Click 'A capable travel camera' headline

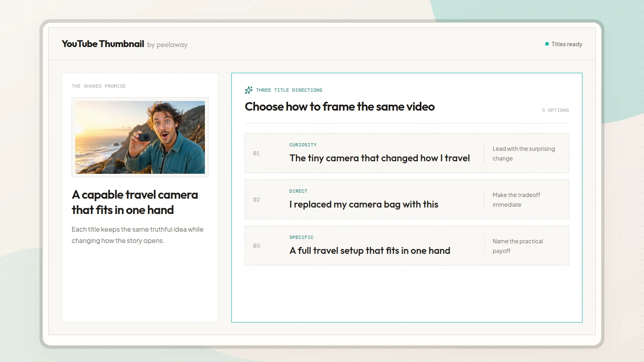(135, 202)
